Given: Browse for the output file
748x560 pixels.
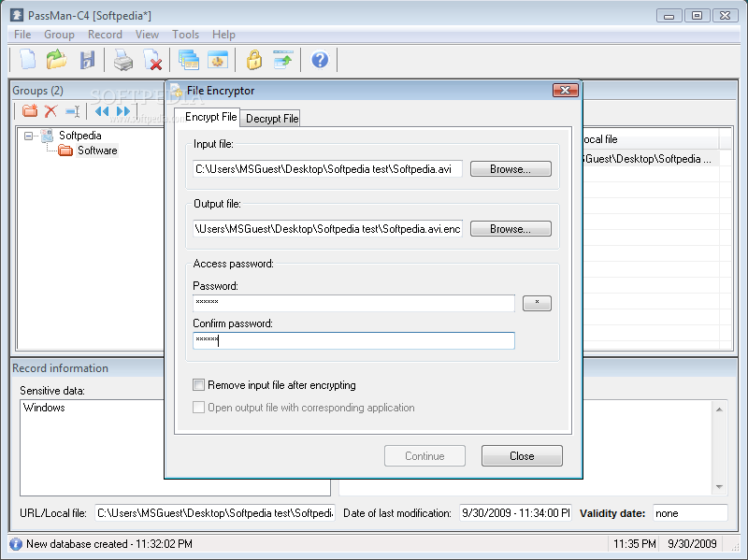Looking at the screenshot, I should [x=511, y=228].
